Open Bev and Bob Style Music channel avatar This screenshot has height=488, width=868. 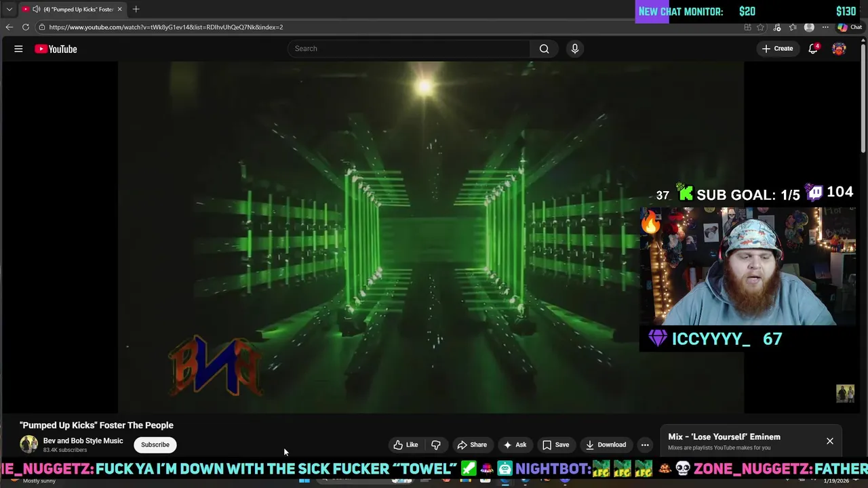coord(28,445)
